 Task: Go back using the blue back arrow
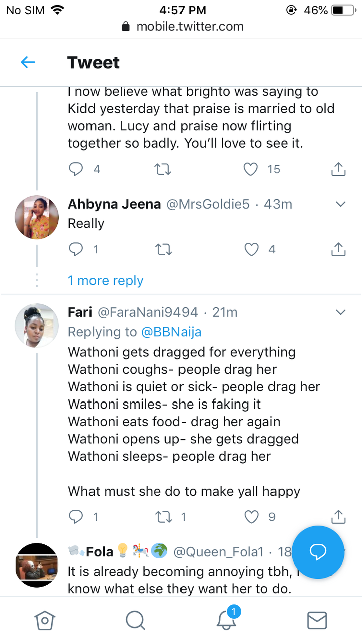[x=28, y=62]
